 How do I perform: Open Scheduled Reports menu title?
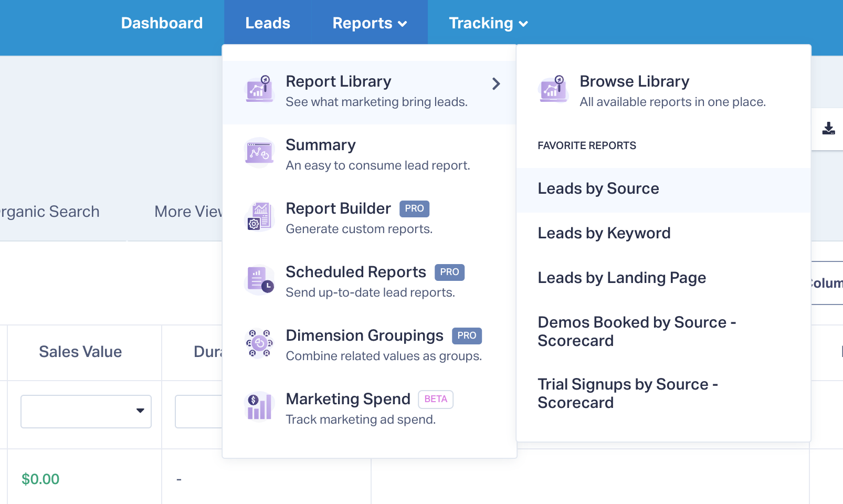356,272
